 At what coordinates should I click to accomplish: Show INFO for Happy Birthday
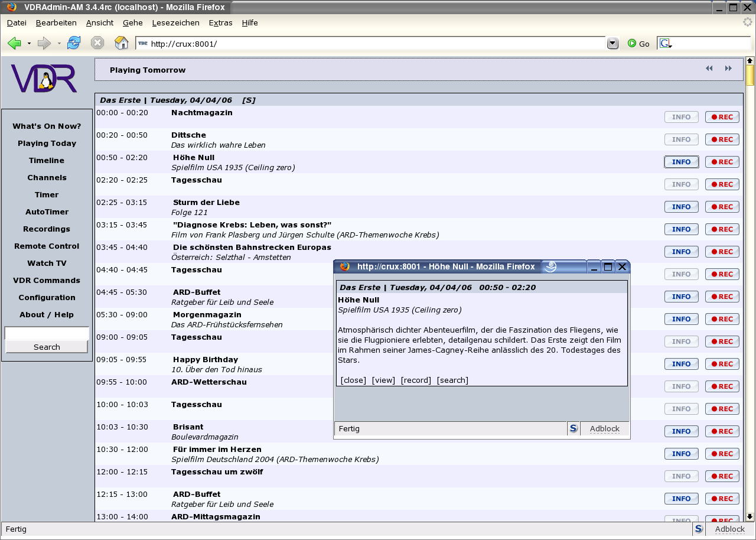[x=681, y=364]
